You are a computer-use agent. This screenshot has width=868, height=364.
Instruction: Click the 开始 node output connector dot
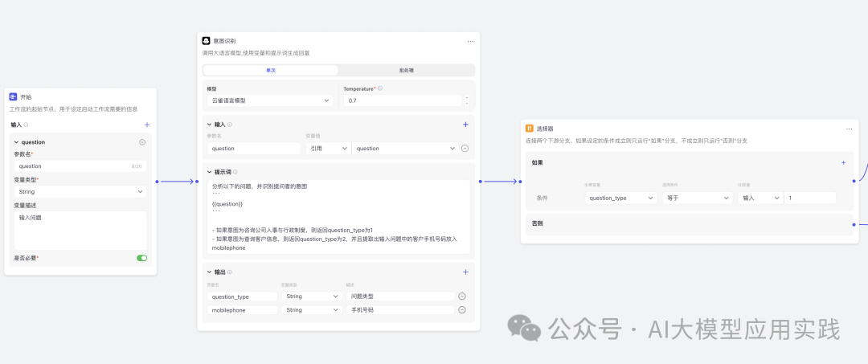coord(158,182)
